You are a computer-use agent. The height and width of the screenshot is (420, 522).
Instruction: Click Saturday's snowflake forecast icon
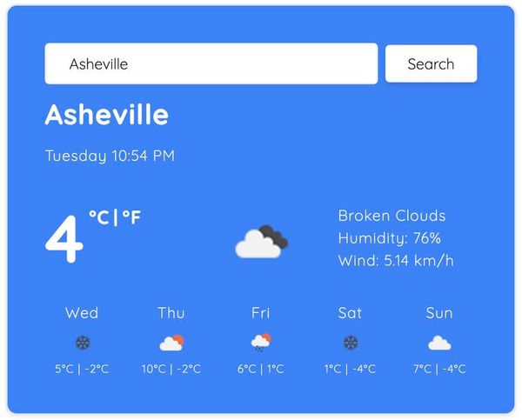click(351, 343)
